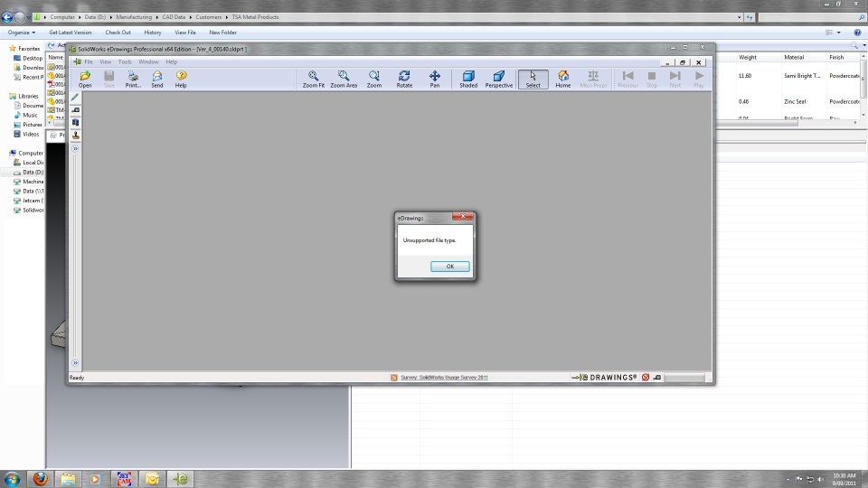Click the Zoom Fit tool
The image size is (868, 488).
point(314,79)
